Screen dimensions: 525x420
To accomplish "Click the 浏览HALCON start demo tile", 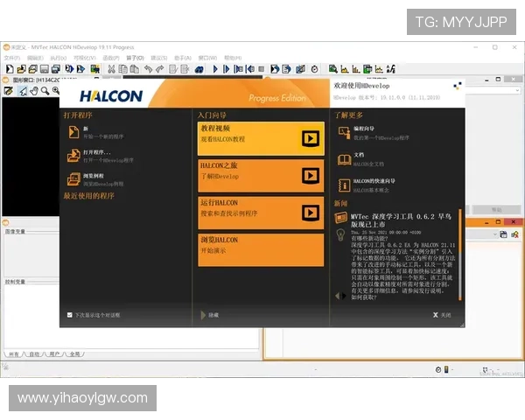I will (261, 250).
